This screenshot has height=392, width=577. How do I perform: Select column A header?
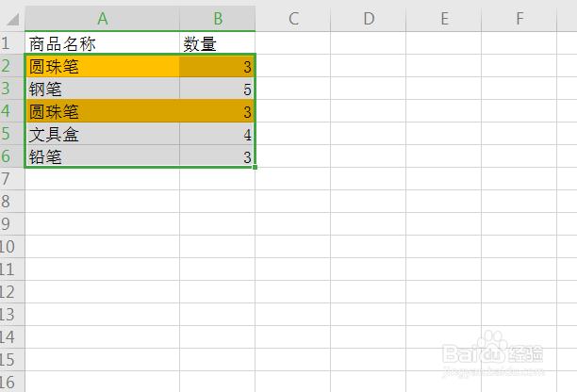[102, 18]
